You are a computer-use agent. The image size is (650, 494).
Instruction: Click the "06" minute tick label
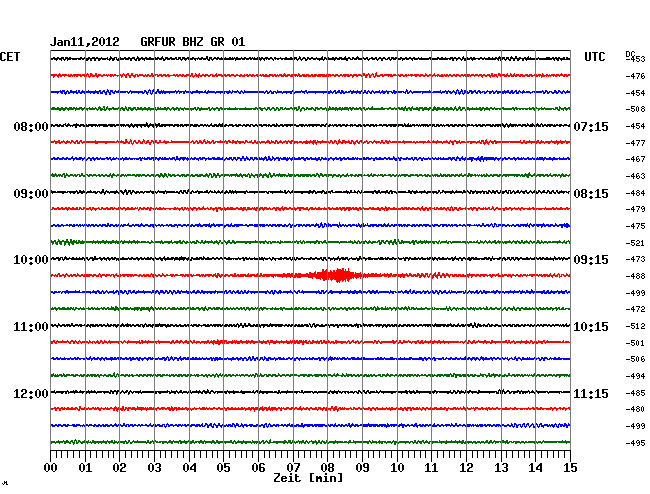click(258, 468)
